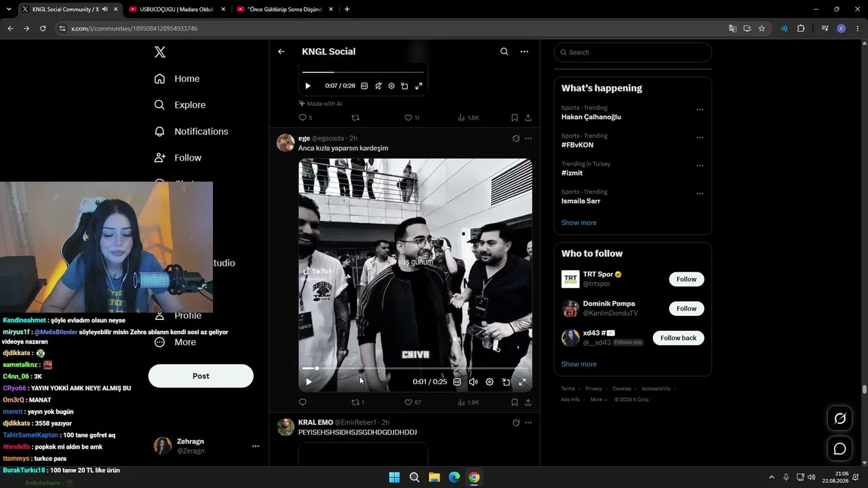Viewport: 868px width, 488px height.
Task: Reply to ege's post
Action: click(x=302, y=402)
